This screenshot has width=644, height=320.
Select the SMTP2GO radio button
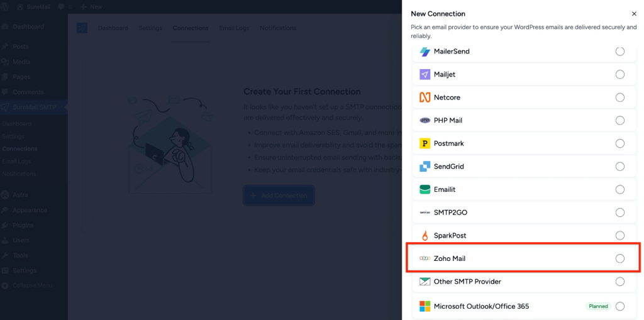619,212
